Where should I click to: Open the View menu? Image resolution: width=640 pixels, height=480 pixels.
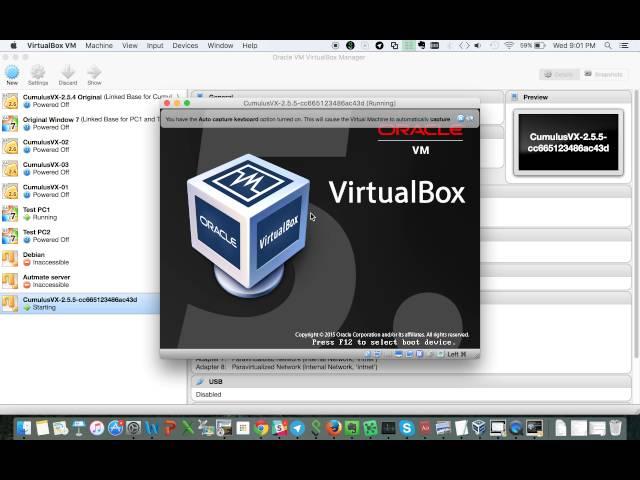coord(130,46)
